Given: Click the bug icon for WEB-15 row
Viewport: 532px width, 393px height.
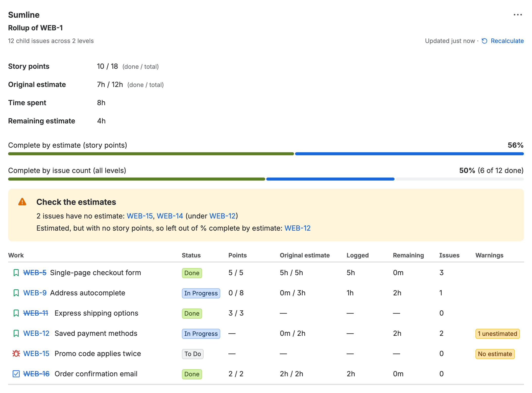Looking at the screenshot, I should click(16, 354).
